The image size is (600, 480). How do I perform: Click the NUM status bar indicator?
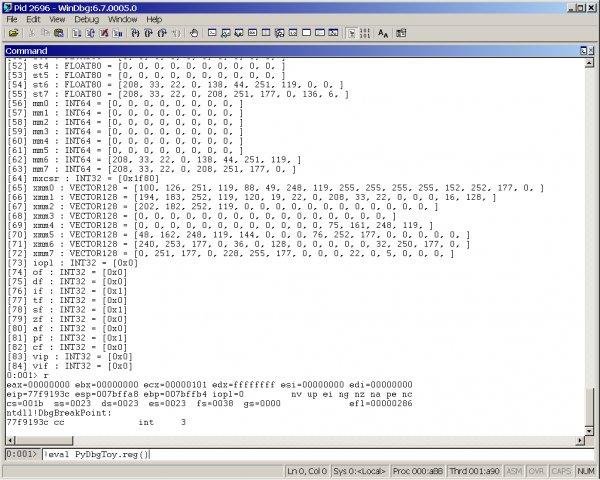click(x=585, y=471)
